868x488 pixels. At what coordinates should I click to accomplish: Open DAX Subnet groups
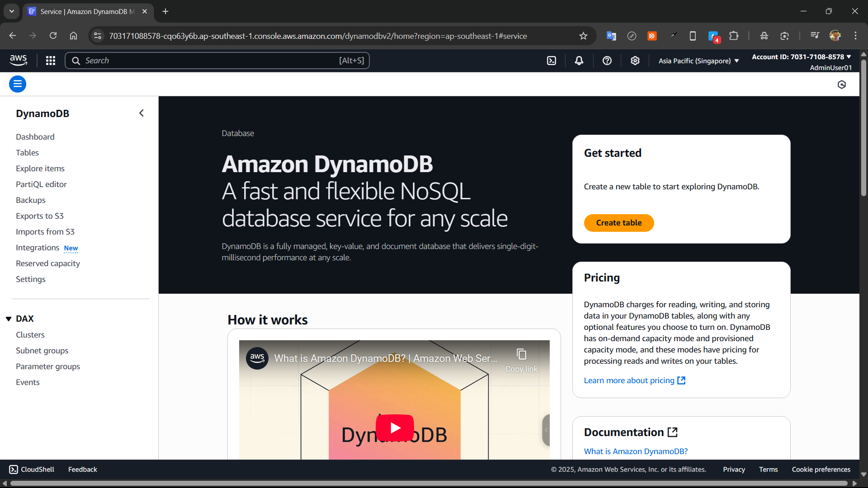pyautogui.click(x=42, y=351)
